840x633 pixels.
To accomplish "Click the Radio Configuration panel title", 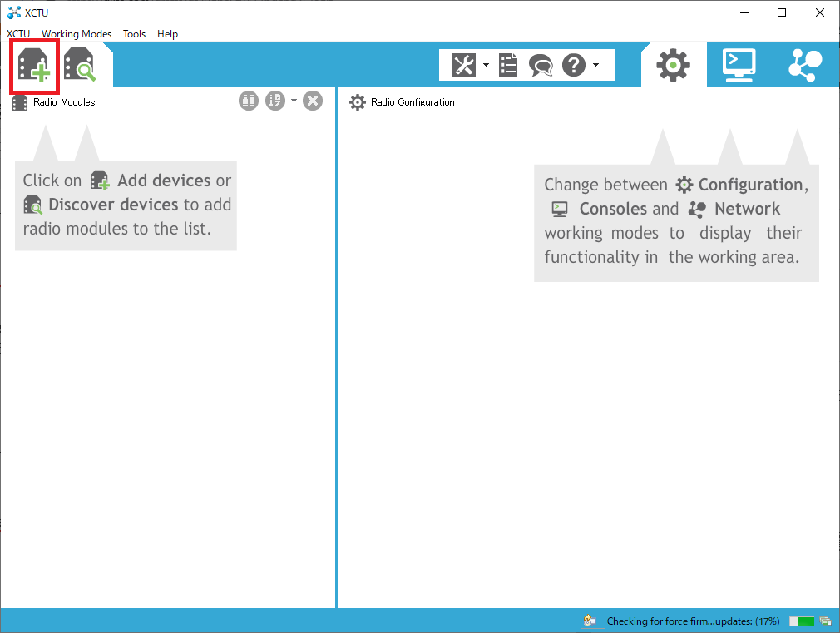I will tap(413, 102).
